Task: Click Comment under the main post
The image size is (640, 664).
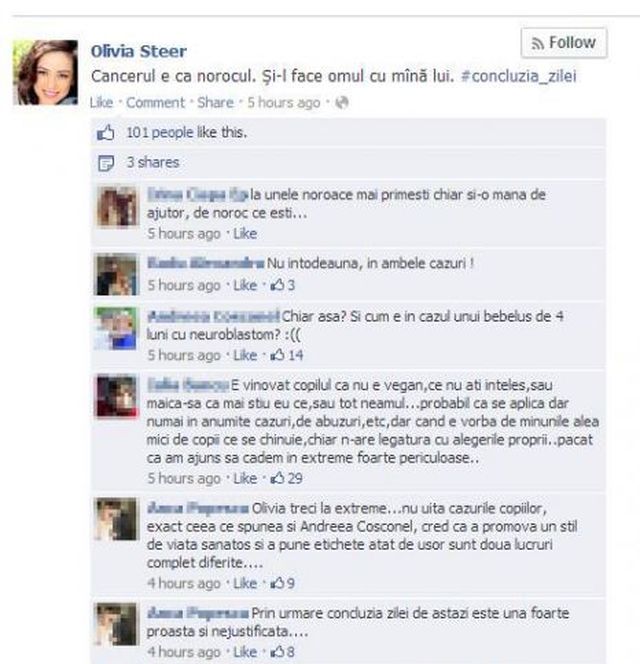Action: (155, 102)
